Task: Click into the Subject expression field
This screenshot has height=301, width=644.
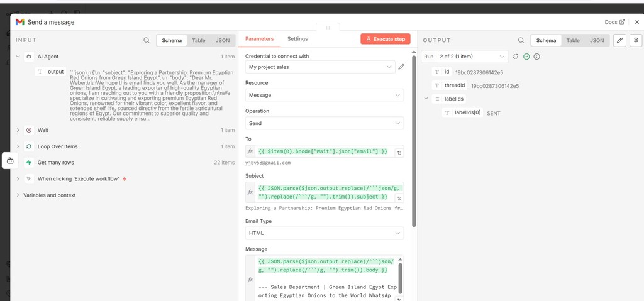Action: (x=325, y=192)
